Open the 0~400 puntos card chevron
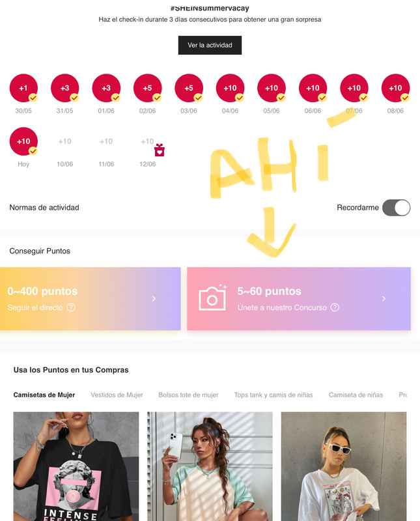420x521 pixels. coord(154,299)
